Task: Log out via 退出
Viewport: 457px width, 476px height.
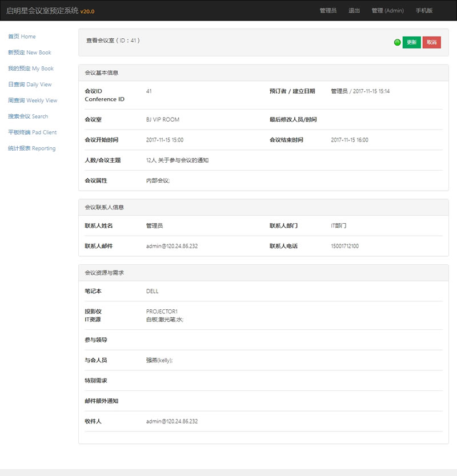Action: 354,10
